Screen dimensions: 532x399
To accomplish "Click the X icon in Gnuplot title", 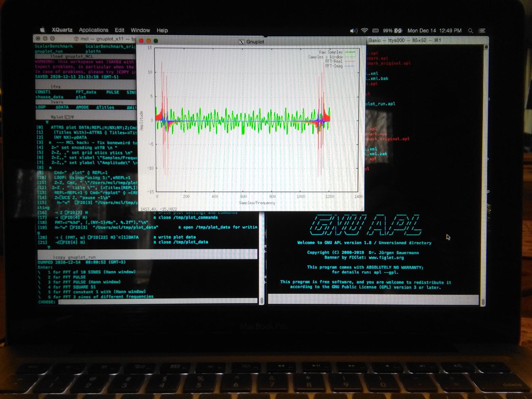I will point(241,42).
